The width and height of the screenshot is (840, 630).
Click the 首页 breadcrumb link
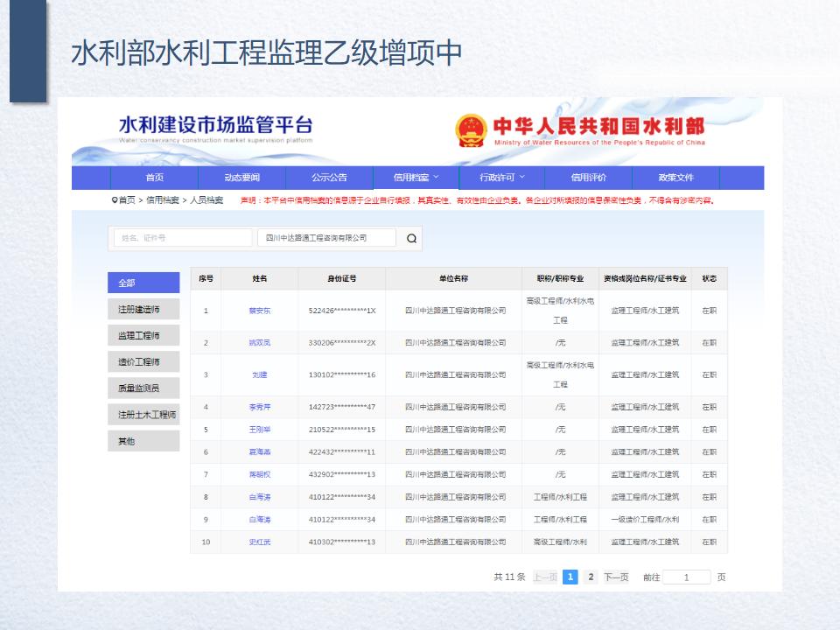click(x=127, y=199)
